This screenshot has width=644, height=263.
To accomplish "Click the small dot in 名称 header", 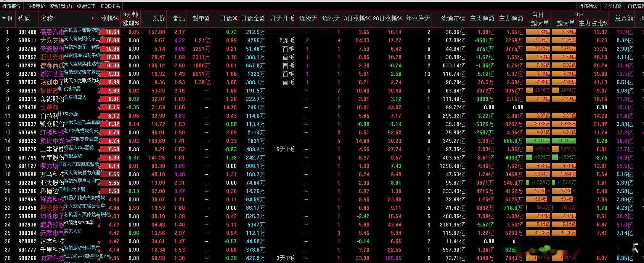I will [93, 18].
